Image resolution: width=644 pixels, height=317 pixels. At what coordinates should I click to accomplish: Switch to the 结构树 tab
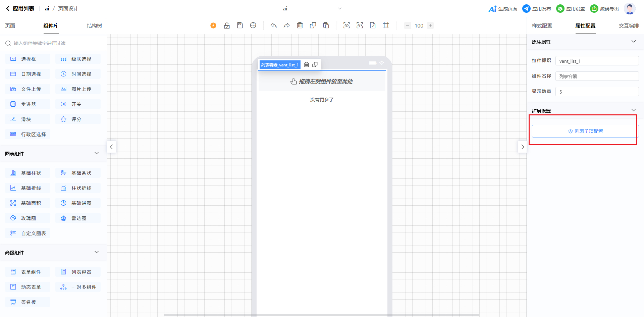tap(94, 26)
